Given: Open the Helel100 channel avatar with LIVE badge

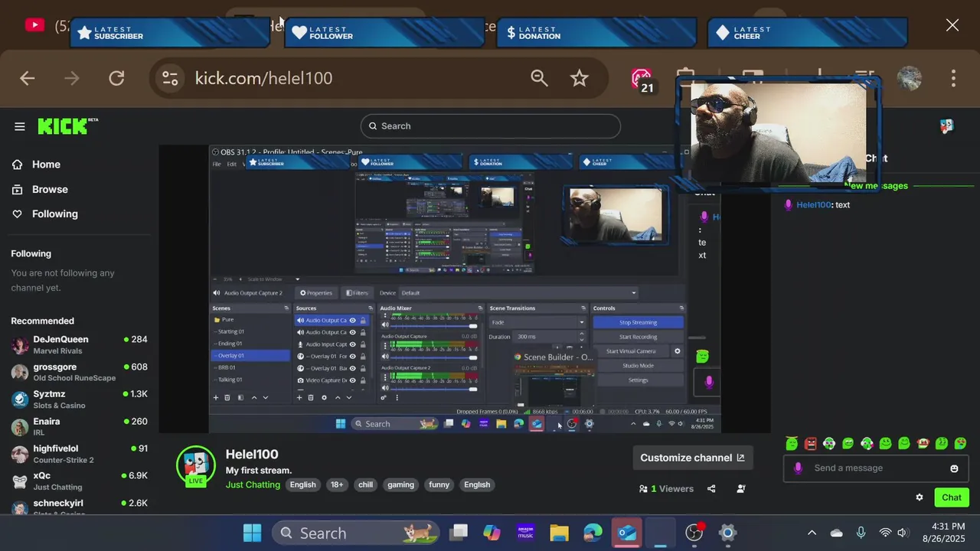Looking at the screenshot, I should click(x=196, y=465).
